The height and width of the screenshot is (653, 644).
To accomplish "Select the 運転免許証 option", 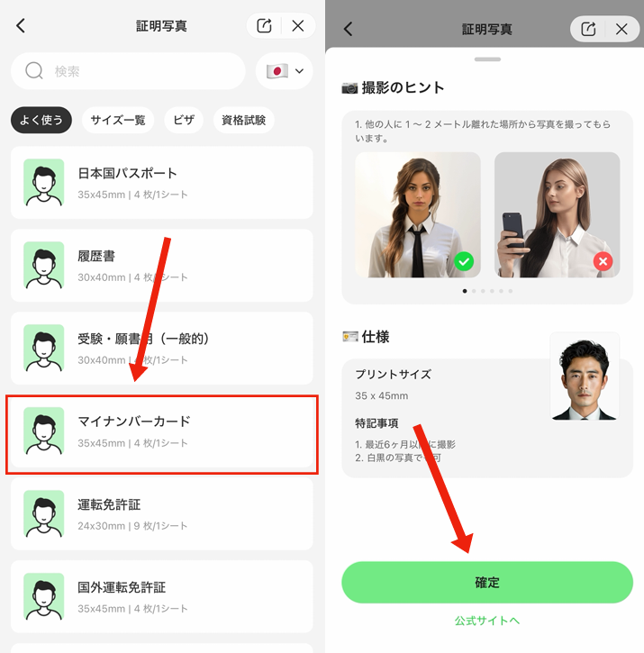I will point(161,514).
